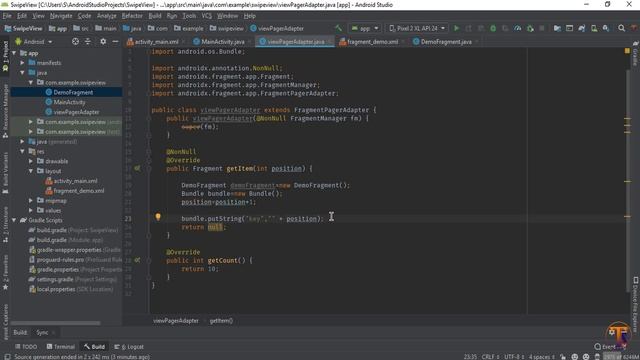
Task: Open the TODO tool window
Action: click(26, 347)
